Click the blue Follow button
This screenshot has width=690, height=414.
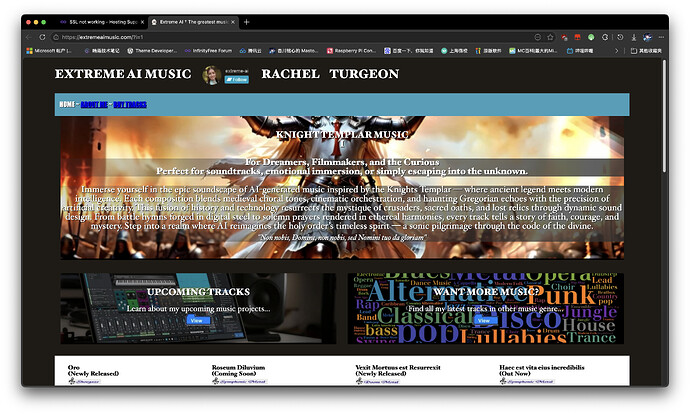pyautogui.click(x=237, y=80)
